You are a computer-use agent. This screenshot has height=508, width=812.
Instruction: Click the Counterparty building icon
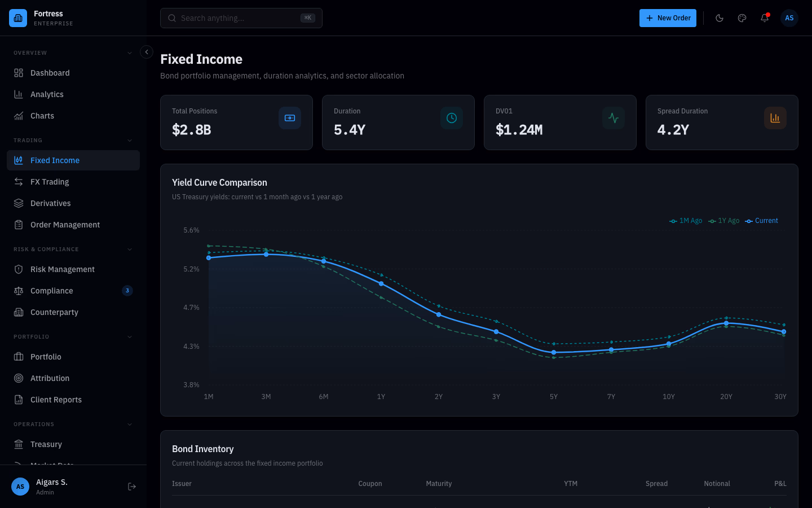pyautogui.click(x=19, y=312)
